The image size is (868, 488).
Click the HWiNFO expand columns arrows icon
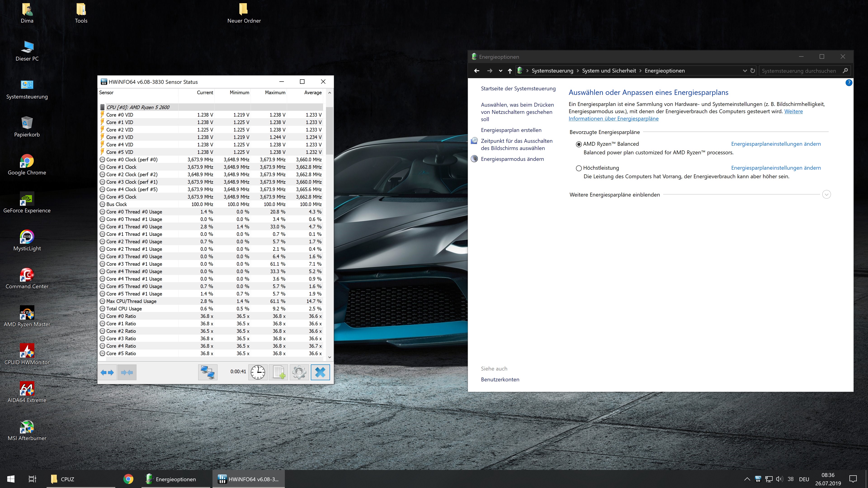pyautogui.click(x=108, y=372)
